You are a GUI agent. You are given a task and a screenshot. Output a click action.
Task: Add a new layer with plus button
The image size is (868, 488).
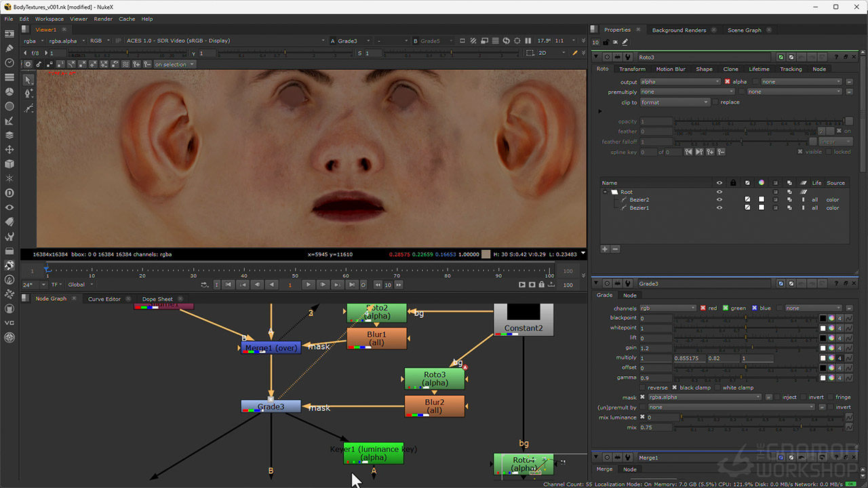click(x=605, y=249)
